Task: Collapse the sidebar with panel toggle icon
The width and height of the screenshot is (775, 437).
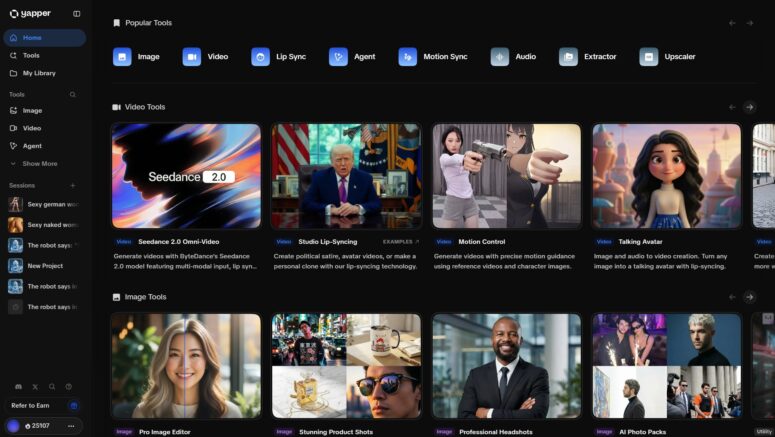Action: [77, 14]
